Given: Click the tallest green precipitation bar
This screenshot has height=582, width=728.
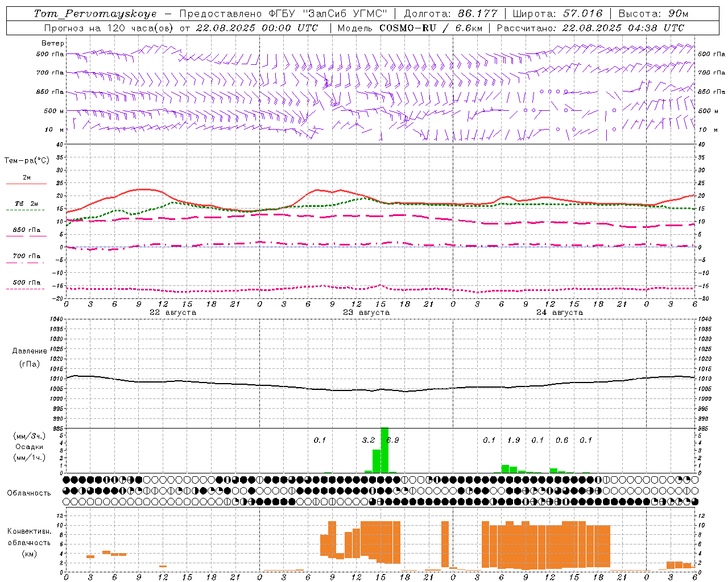Looking at the screenshot, I should [384, 450].
